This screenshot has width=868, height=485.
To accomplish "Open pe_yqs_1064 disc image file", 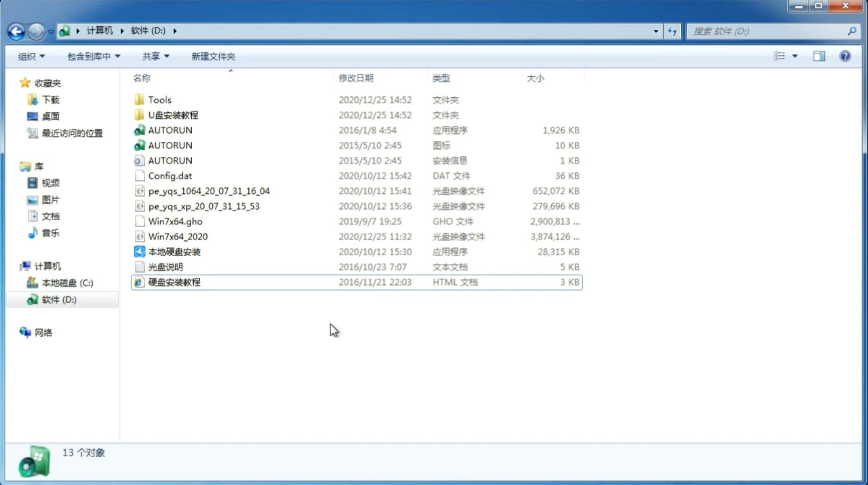I will click(x=209, y=191).
